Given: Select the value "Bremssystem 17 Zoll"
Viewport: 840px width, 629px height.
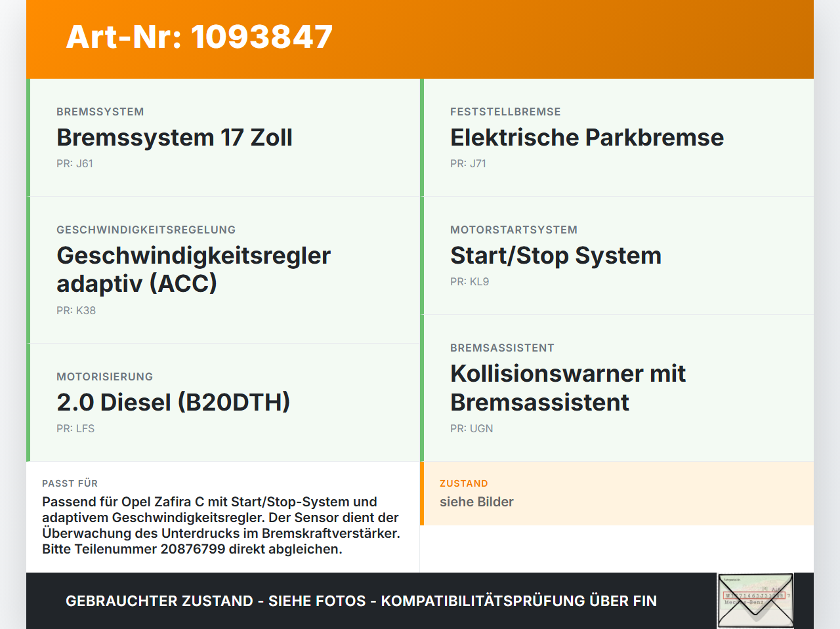Looking at the screenshot, I should click(x=175, y=138).
